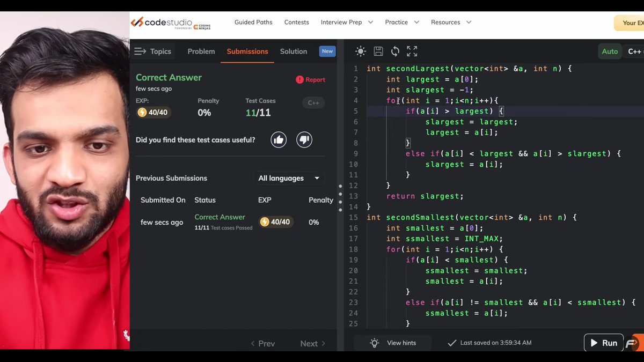
Task: Expand the Practice dropdown
Action: [402, 23]
